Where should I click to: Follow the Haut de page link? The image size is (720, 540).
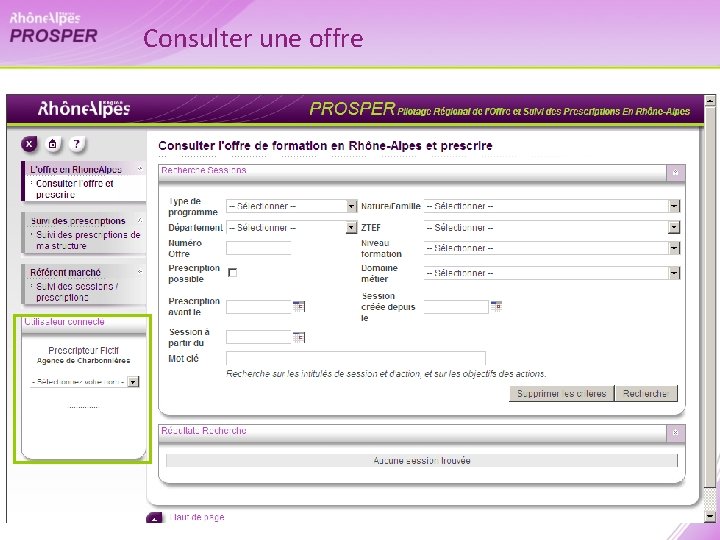coord(197,518)
